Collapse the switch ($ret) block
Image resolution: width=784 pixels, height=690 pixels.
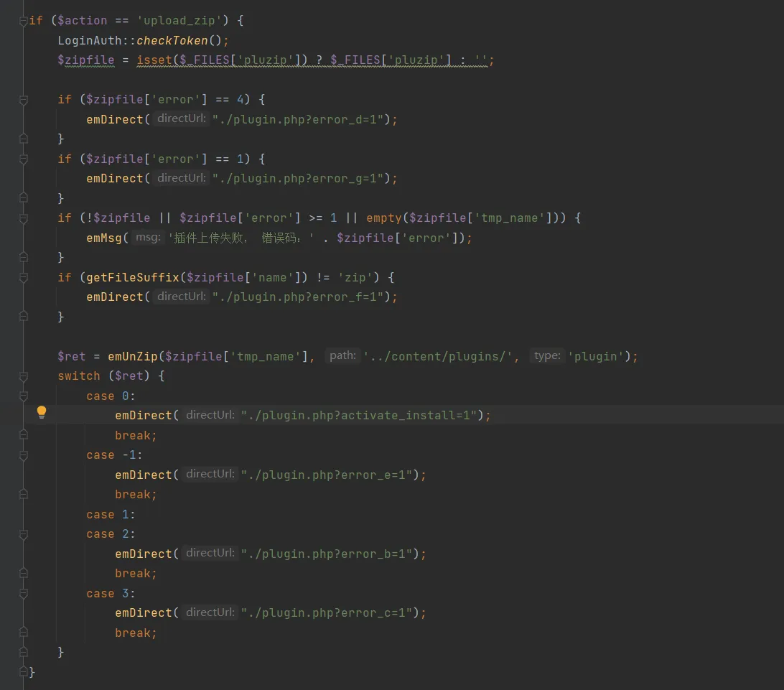(x=24, y=376)
